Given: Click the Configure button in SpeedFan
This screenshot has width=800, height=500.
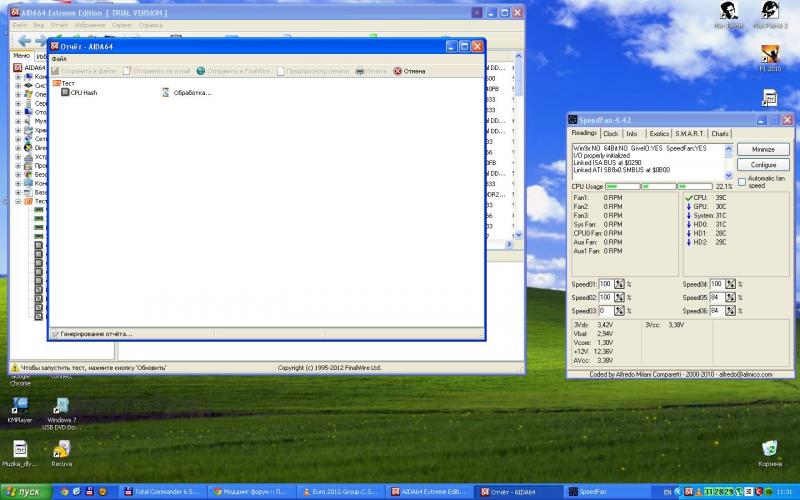Looking at the screenshot, I should click(x=763, y=165).
